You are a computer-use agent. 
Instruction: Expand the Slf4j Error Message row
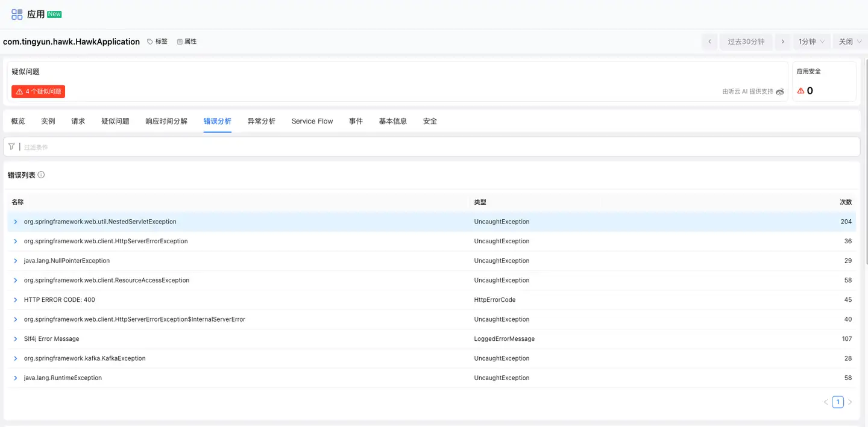coord(15,338)
